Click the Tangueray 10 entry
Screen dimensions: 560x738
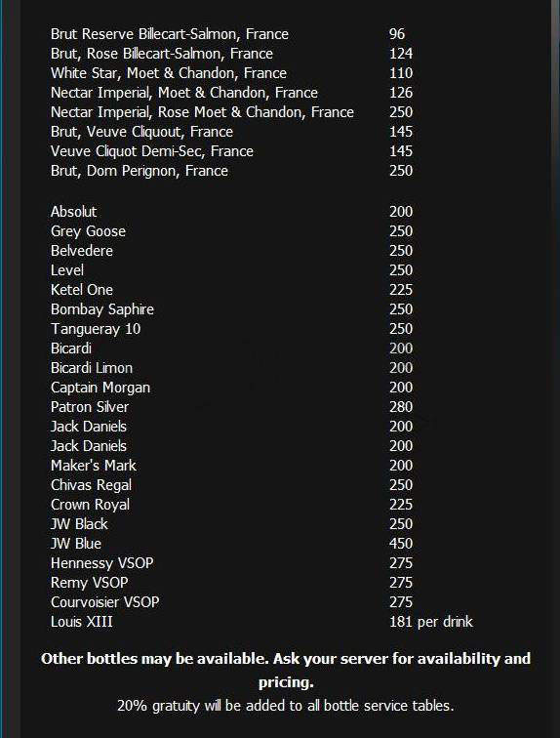[x=96, y=329]
